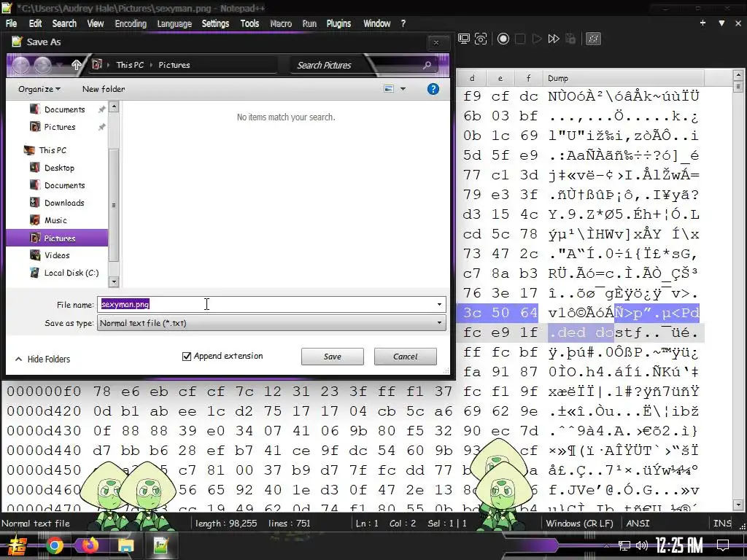Select Local Disk (C:) in navigation tree
The width and height of the screenshot is (747, 560).
(71, 273)
